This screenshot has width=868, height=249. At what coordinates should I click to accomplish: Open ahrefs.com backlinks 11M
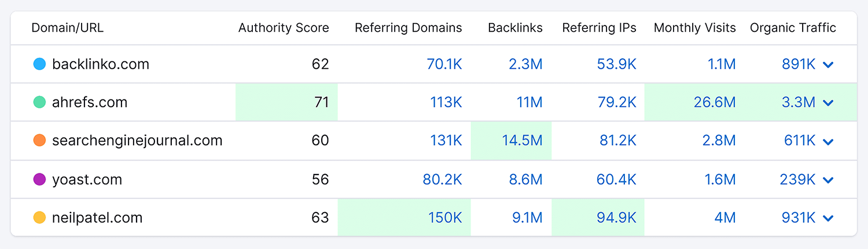tap(529, 102)
